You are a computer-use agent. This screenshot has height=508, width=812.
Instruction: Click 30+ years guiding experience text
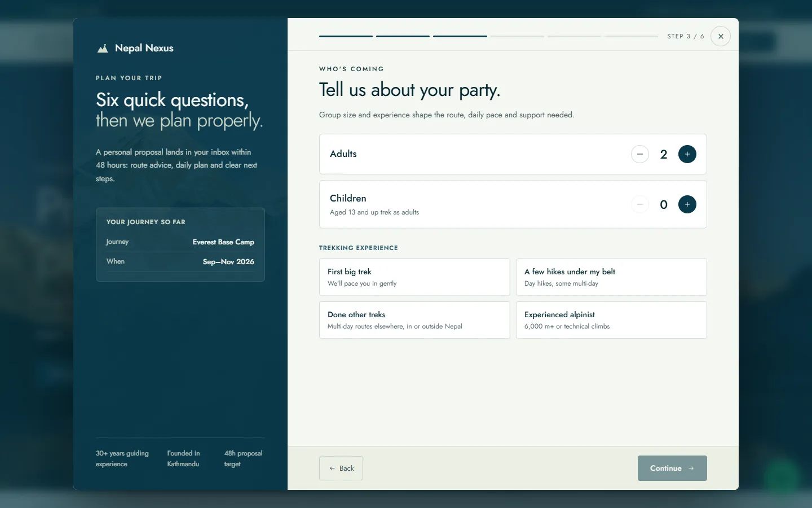pos(122,458)
